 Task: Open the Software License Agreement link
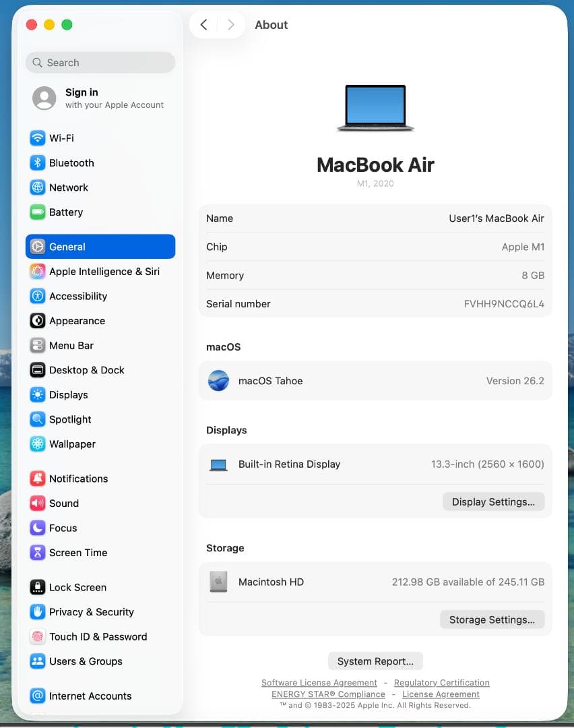coord(319,683)
